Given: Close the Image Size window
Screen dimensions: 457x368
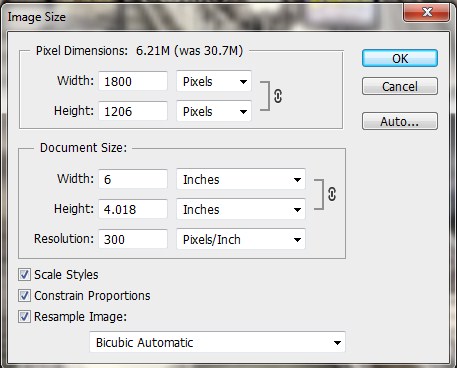Looking at the screenshot, I should (x=426, y=13).
